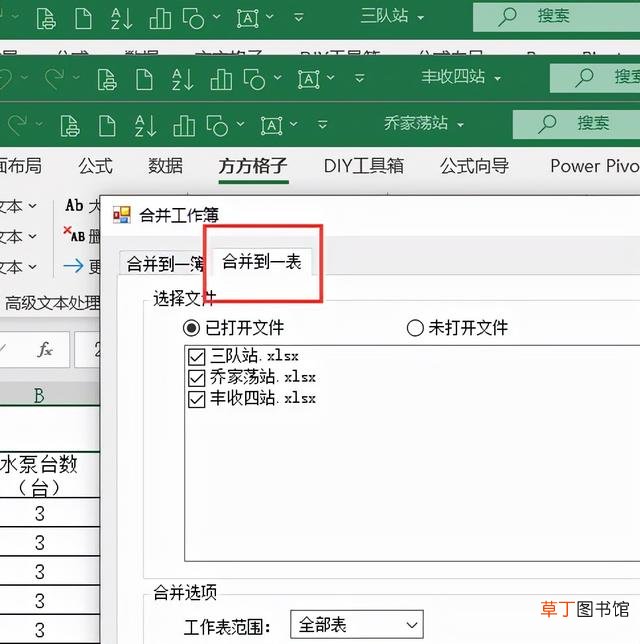The height and width of the screenshot is (644, 640).
Task: Click the blue arrow 更 button
Action: 81,267
